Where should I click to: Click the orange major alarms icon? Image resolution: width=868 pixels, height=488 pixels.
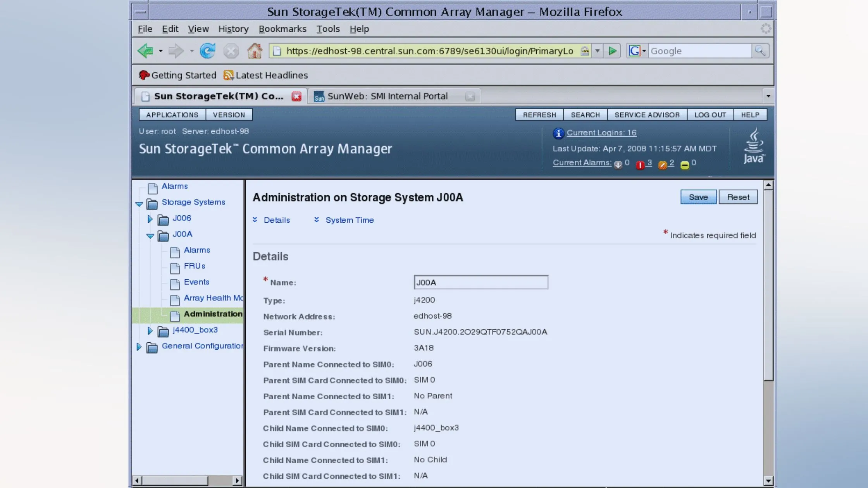point(663,165)
